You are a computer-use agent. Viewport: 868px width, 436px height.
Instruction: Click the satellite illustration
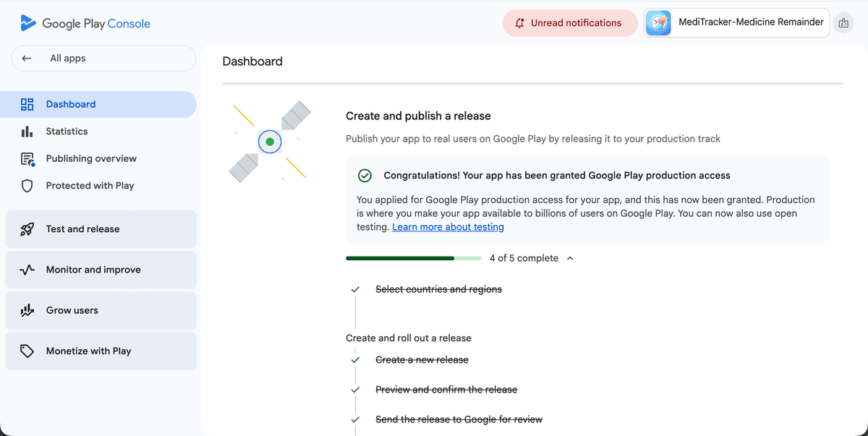(270, 142)
